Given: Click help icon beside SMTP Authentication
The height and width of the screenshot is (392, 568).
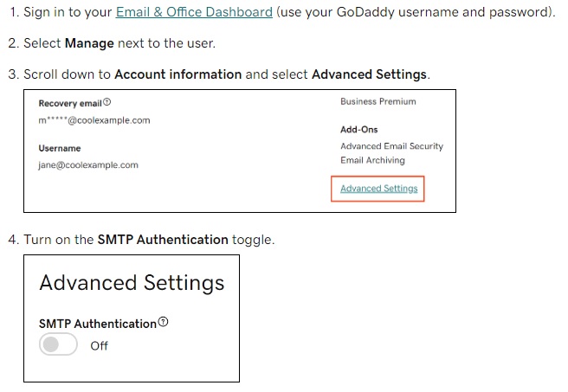Looking at the screenshot, I should coord(164,322).
